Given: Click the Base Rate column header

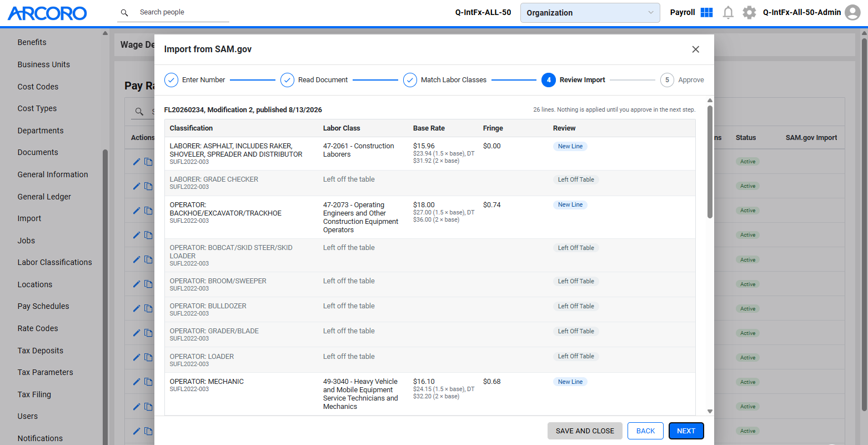Looking at the screenshot, I should coord(429,128).
